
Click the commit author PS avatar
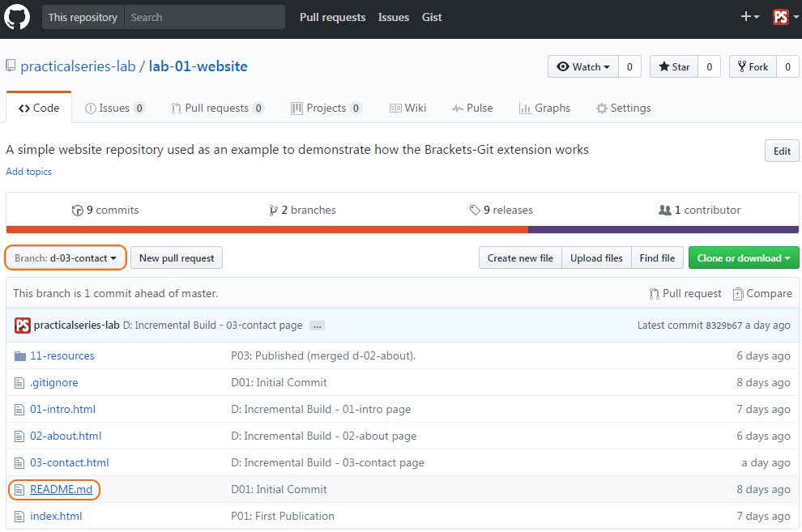tap(23, 325)
